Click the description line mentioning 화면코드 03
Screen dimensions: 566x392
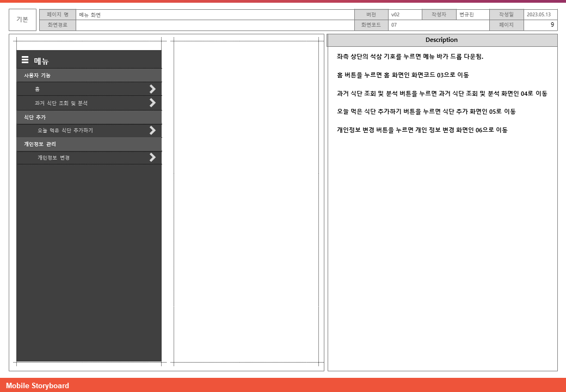pos(403,75)
